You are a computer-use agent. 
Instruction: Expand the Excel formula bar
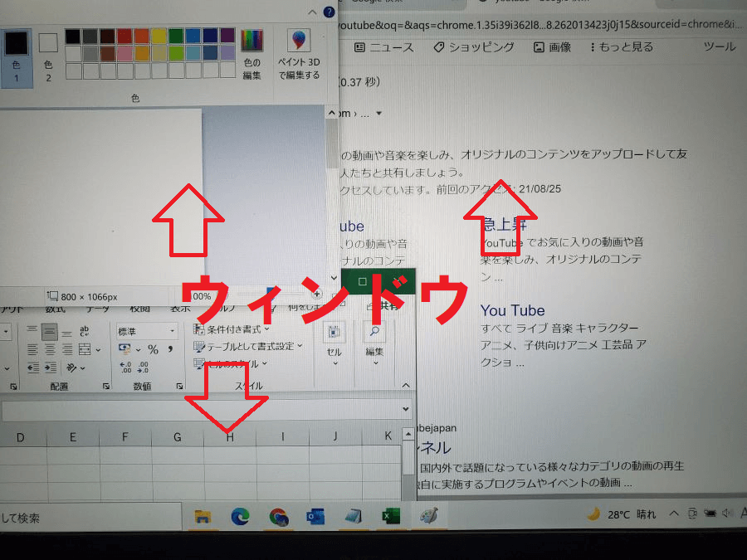[x=405, y=409]
